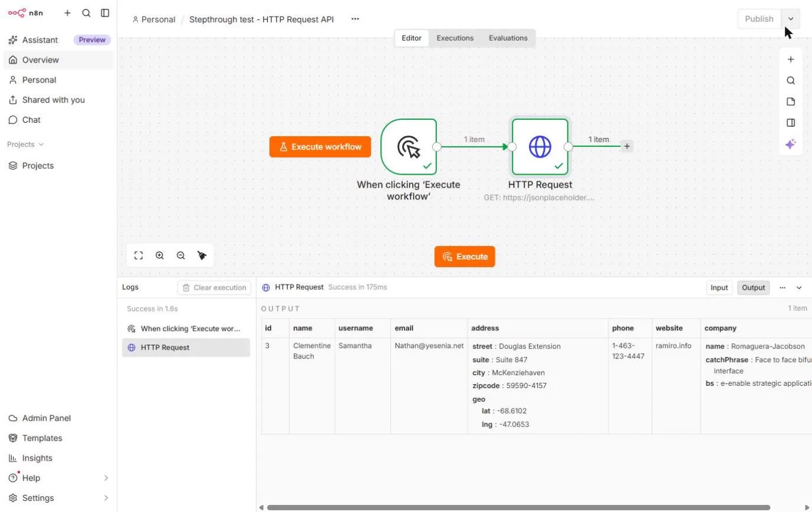Search nodes with canvas magnifier icon

(x=791, y=81)
